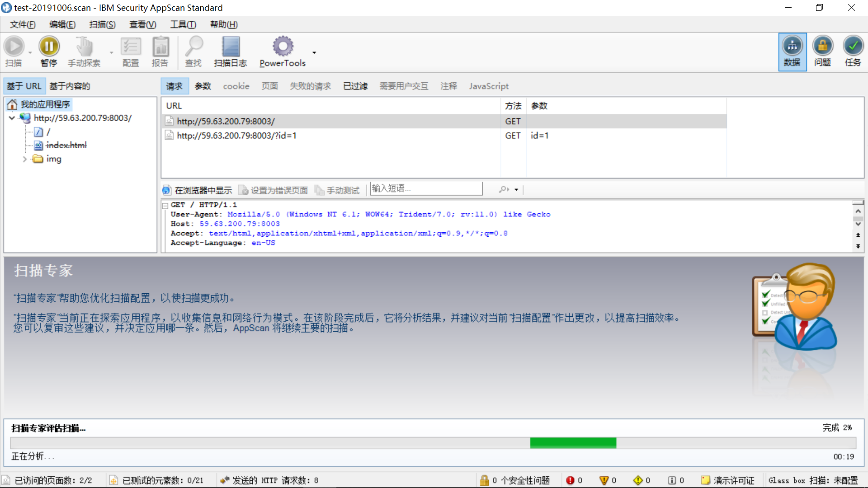The width and height of the screenshot is (868, 488).
Task: Switch to the 问题 view icon
Action: coord(822,52)
